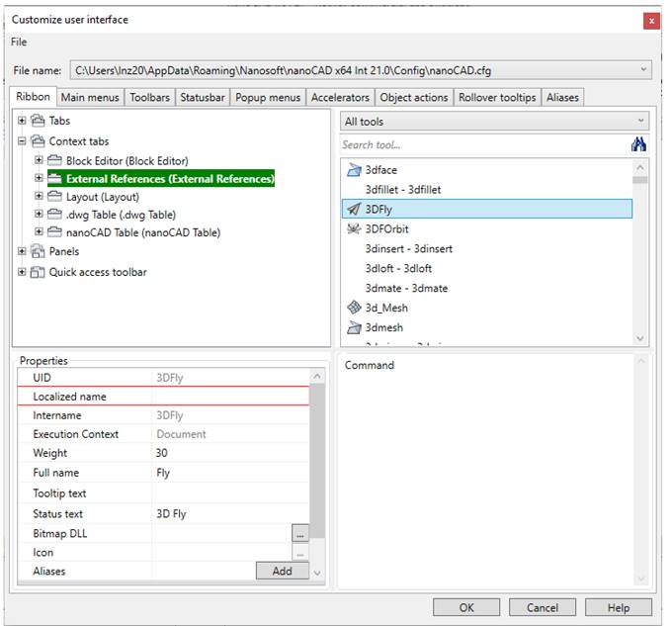Click the Quick access toolbar folder icon
Screen dimensions: 672x626
pos(39,272)
